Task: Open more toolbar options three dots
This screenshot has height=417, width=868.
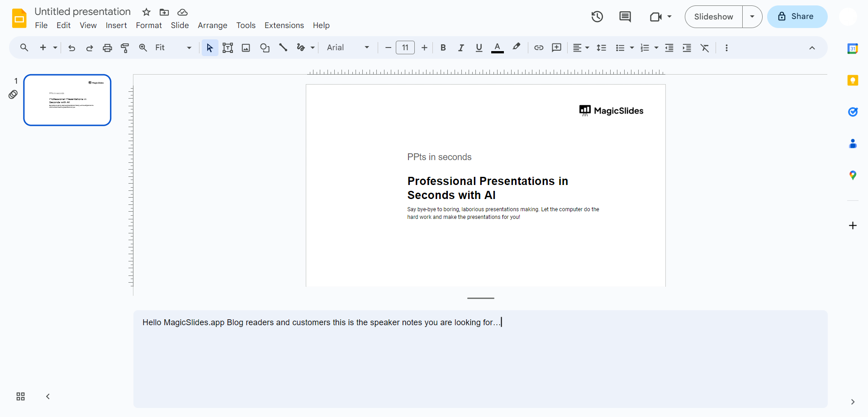Action: pos(727,47)
